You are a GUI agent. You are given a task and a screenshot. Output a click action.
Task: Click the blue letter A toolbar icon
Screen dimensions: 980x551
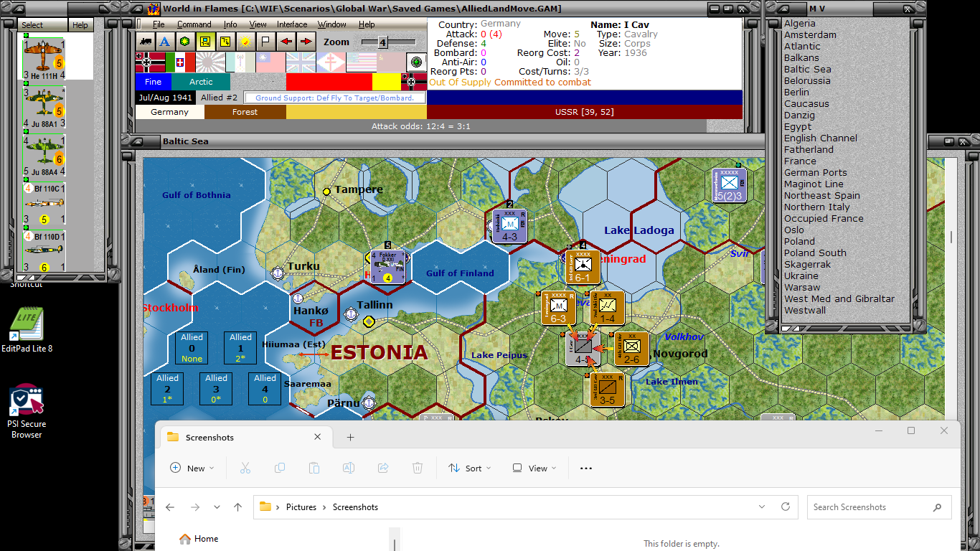[x=166, y=42]
